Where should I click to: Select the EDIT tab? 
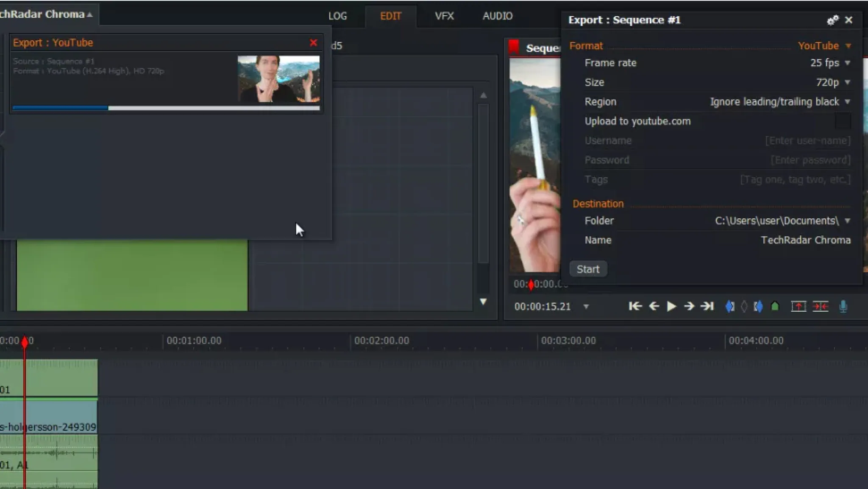[x=390, y=16]
